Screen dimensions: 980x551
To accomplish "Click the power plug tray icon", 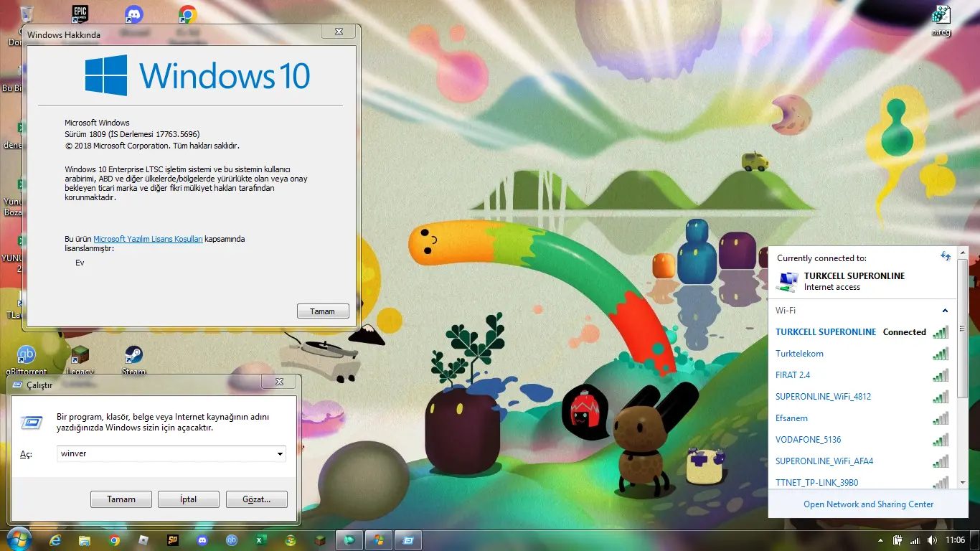I will point(897,540).
